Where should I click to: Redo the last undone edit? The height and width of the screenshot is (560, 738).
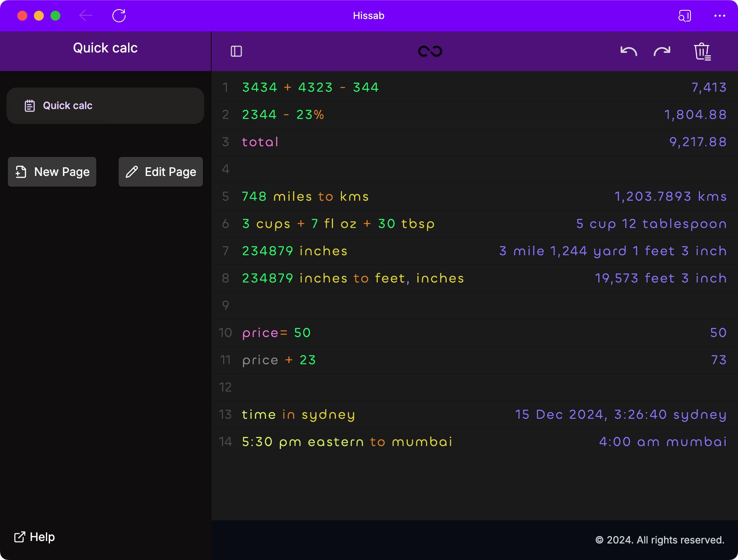(x=662, y=51)
